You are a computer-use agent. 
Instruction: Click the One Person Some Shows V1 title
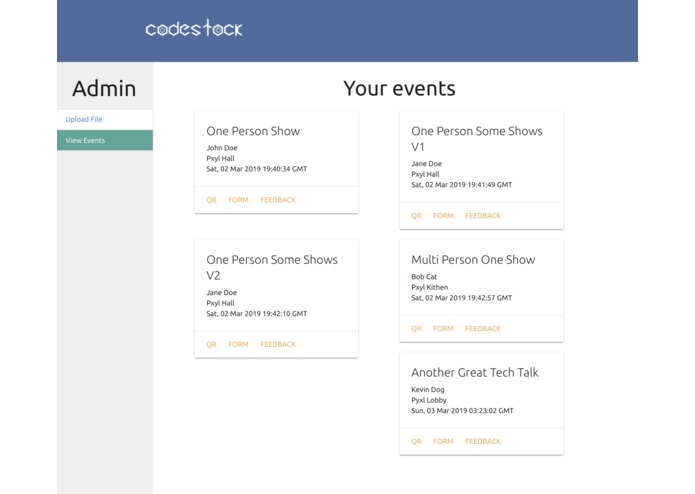477,139
